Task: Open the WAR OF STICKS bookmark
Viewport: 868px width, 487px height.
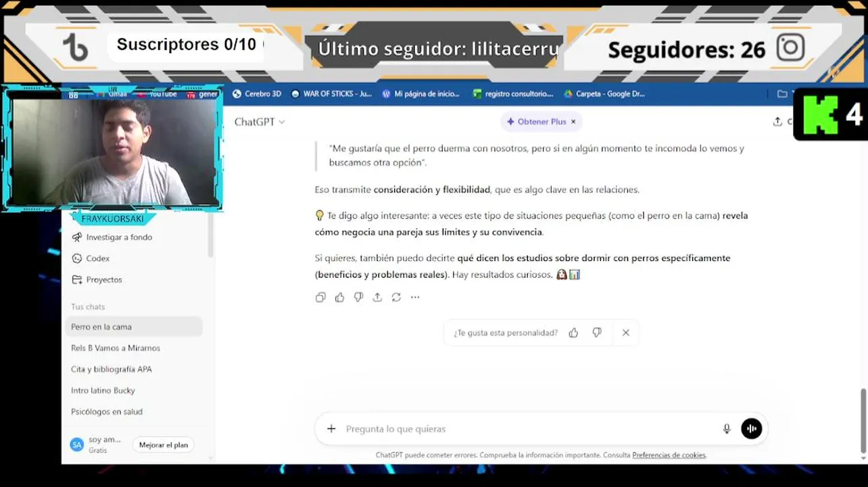Action: pyautogui.click(x=331, y=94)
